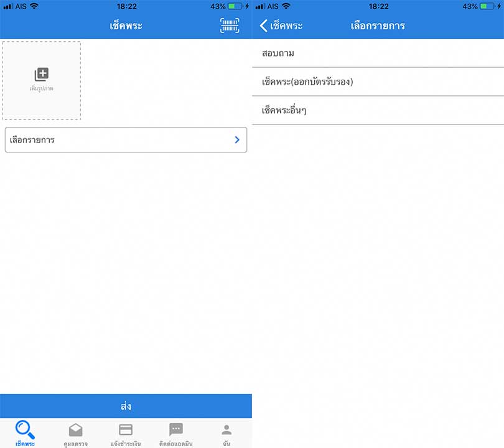
Task: Choose เช็คพระ(ออกบัตรรับรอง) from the list
Action: click(x=378, y=82)
